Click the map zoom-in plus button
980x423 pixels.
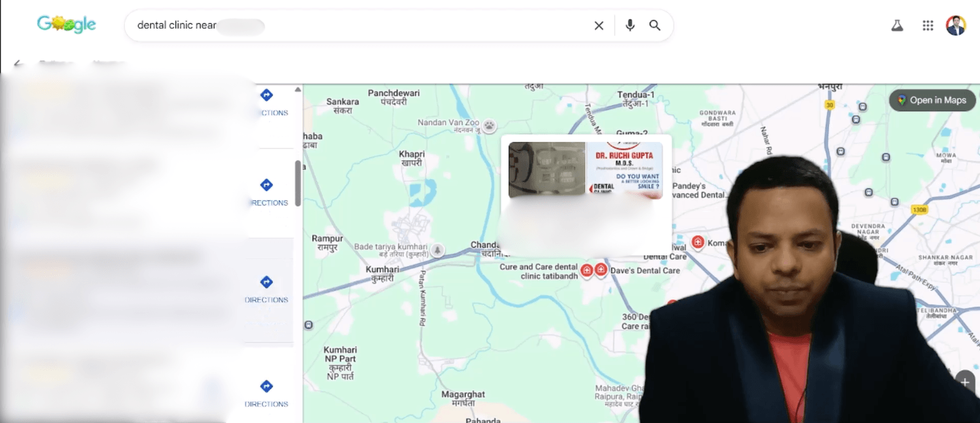tap(966, 382)
